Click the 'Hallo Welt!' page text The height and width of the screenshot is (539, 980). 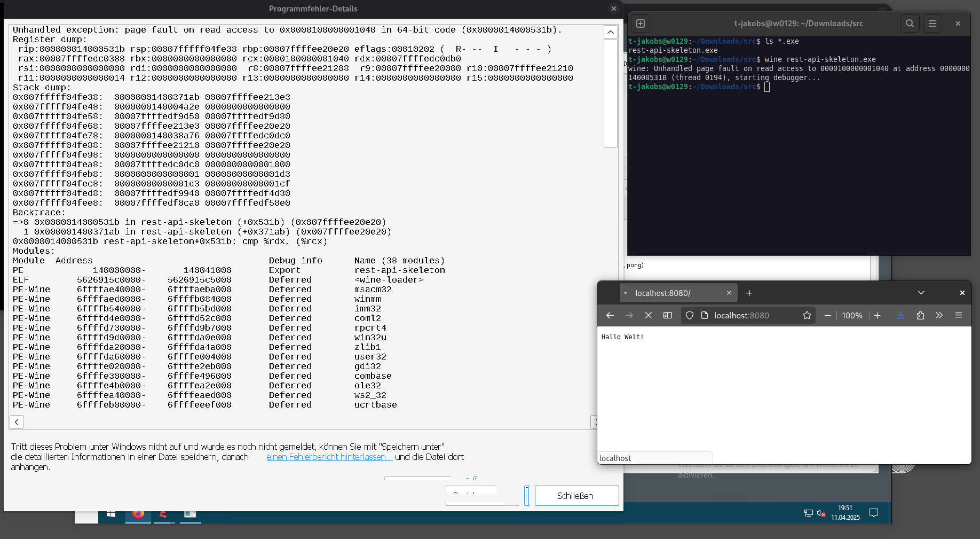622,337
